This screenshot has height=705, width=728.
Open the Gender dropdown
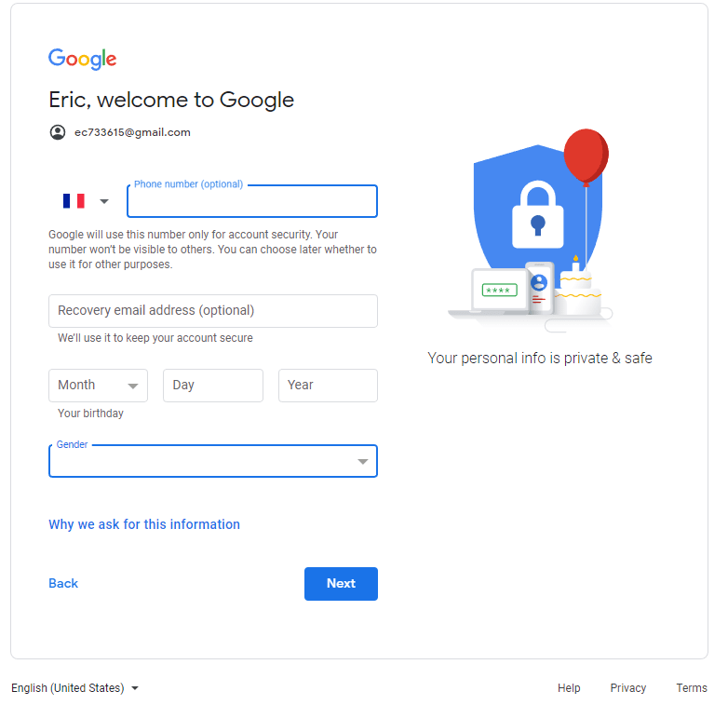click(x=213, y=461)
